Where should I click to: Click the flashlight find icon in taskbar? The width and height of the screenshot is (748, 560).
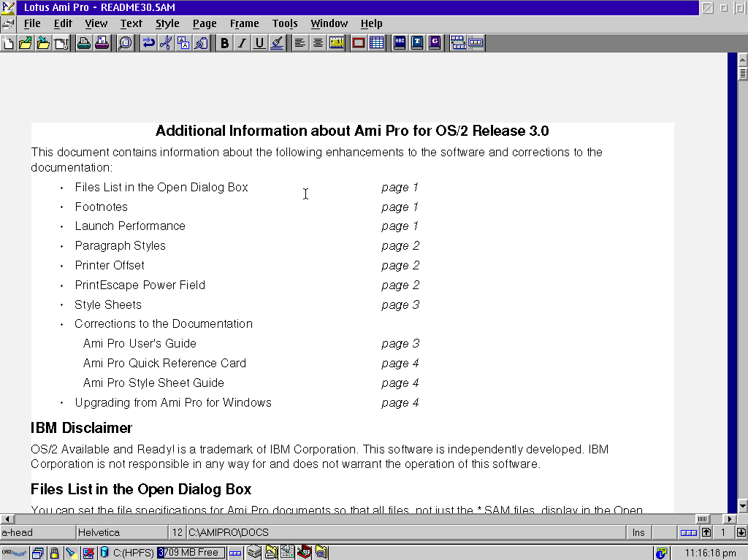[71, 553]
